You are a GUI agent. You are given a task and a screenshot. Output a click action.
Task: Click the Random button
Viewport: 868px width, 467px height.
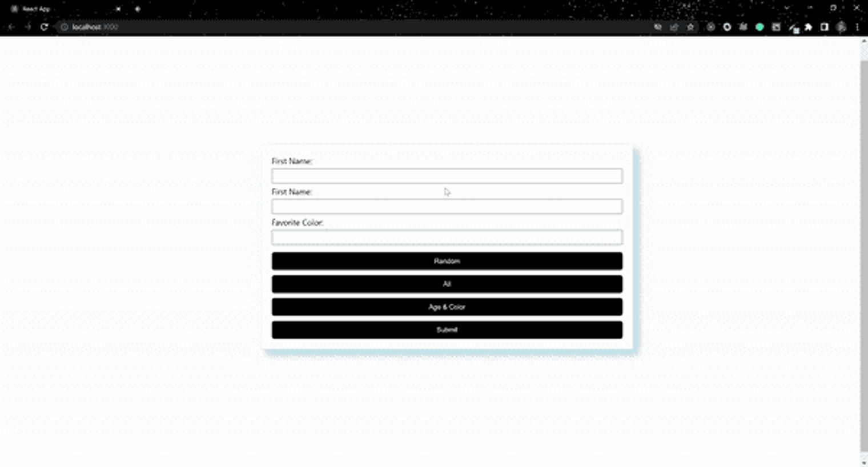447,261
